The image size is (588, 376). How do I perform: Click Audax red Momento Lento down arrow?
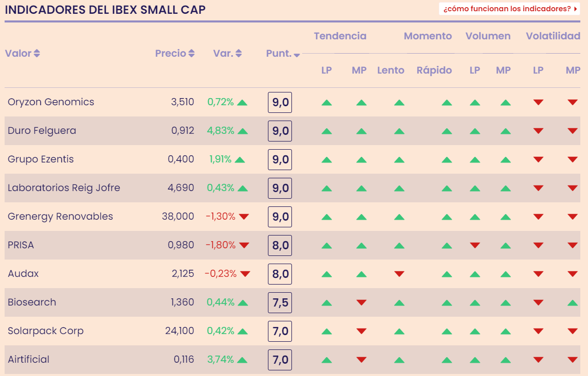[x=399, y=274]
